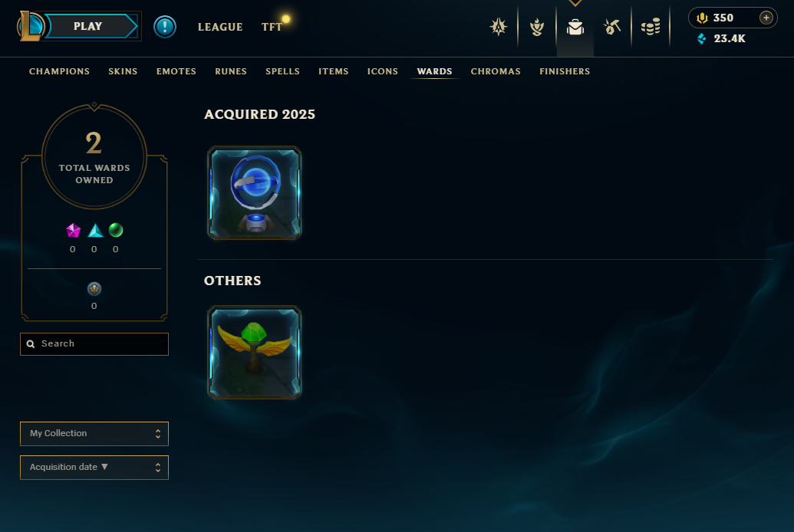Open the Collection briefcase icon

[575, 27]
